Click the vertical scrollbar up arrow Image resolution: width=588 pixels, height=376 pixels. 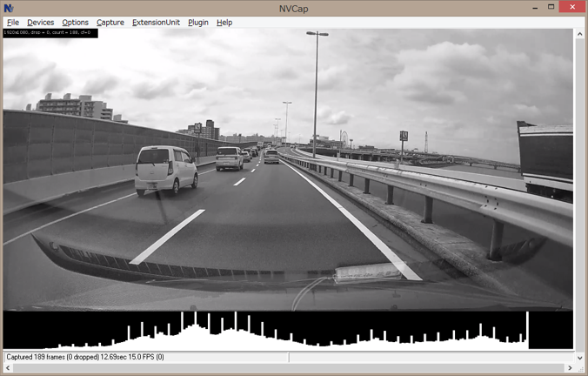pyautogui.click(x=579, y=34)
